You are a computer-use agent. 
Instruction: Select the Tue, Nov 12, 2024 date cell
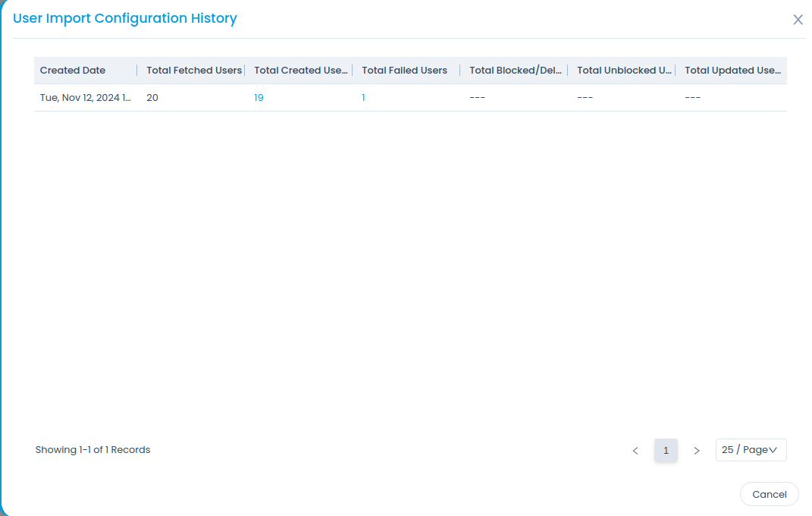(85, 98)
